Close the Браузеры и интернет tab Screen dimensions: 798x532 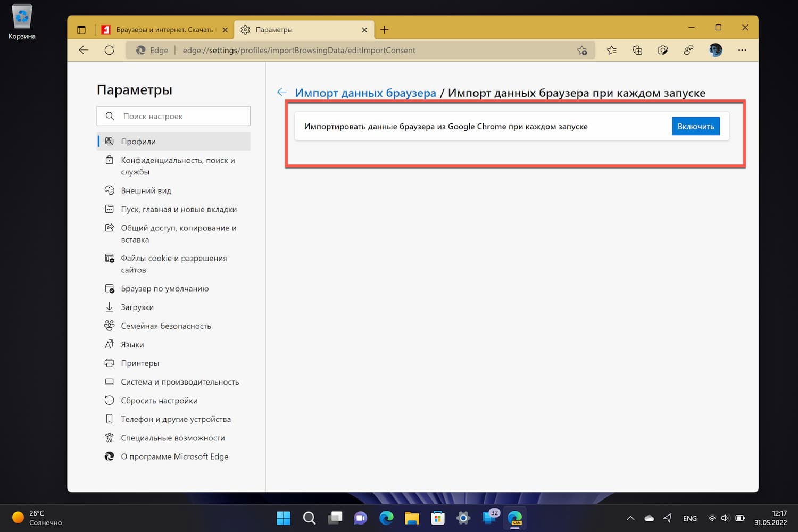coord(225,30)
